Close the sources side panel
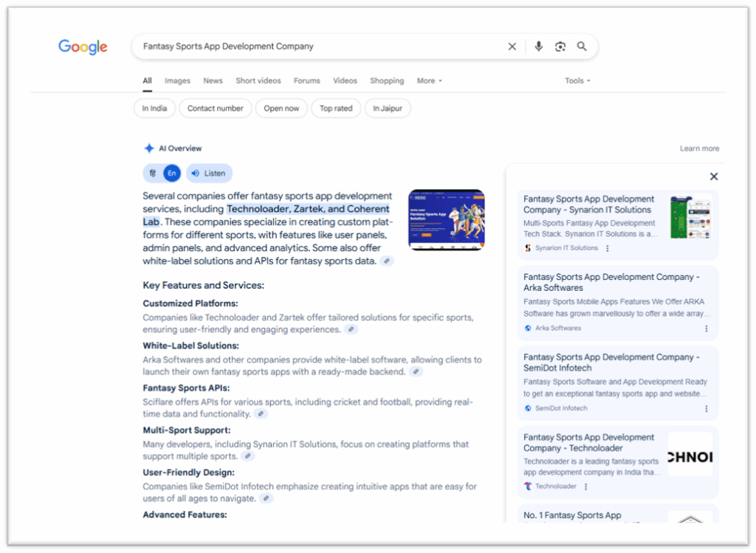The image size is (756, 553). (x=714, y=176)
